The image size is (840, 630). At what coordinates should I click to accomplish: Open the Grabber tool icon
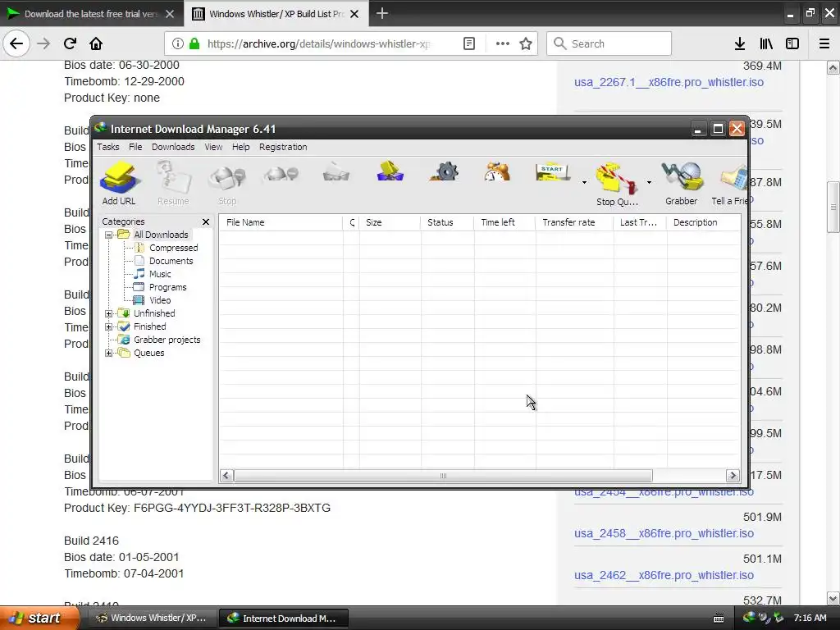pos(682,183)
